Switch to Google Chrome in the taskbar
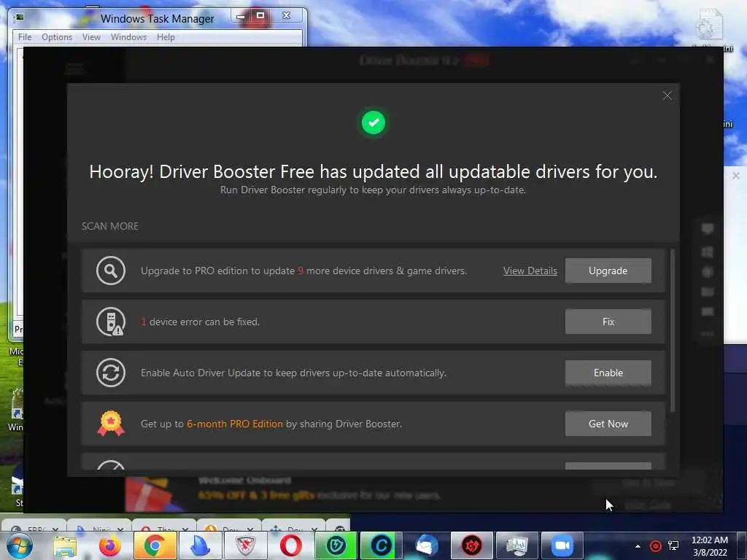The width and height of the screenshot is (747, 560). pos(155,545)
